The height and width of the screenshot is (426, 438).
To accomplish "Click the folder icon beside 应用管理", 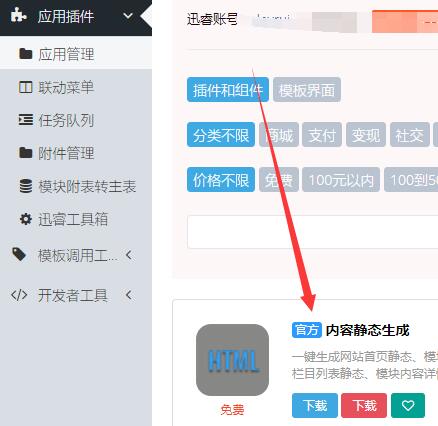I will (26, 53).
